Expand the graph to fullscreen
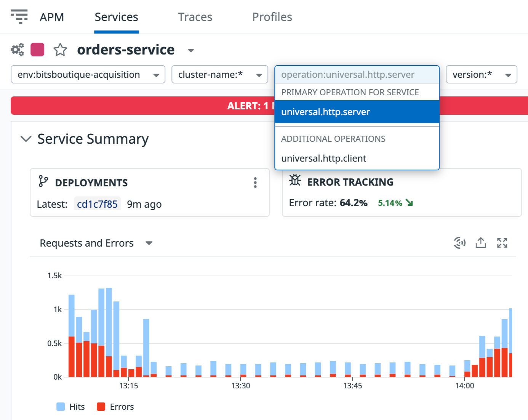Viewport: 528px width, 420px height. 502,242
